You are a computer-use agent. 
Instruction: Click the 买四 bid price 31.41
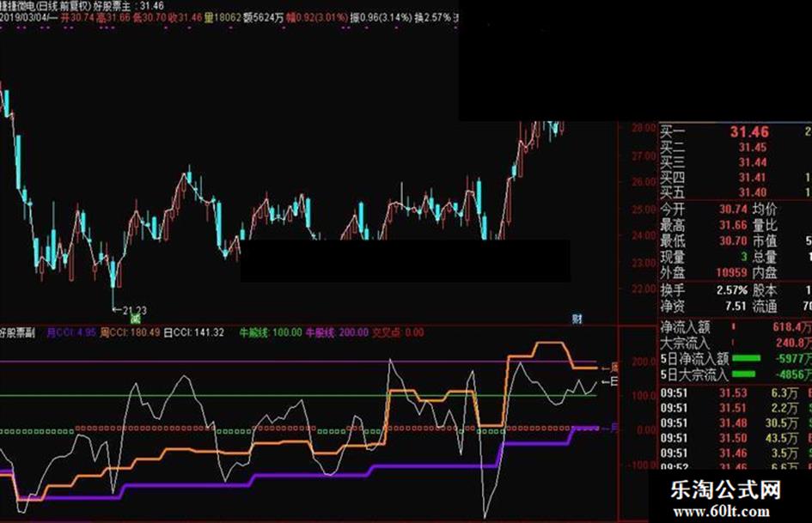click(x=753, y=178)
